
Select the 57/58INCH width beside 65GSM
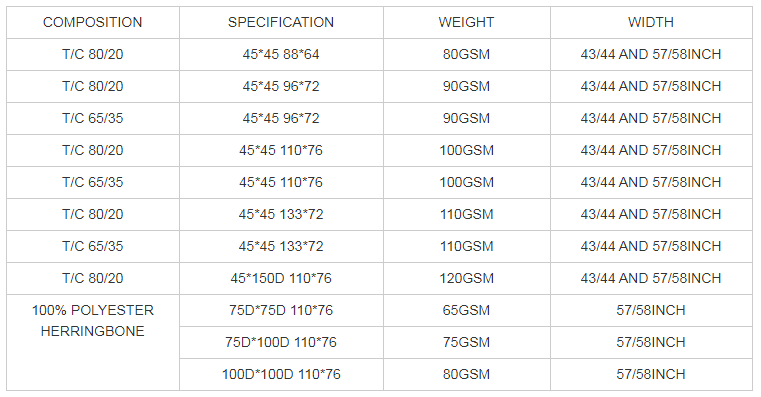click(x=651, y=311)
